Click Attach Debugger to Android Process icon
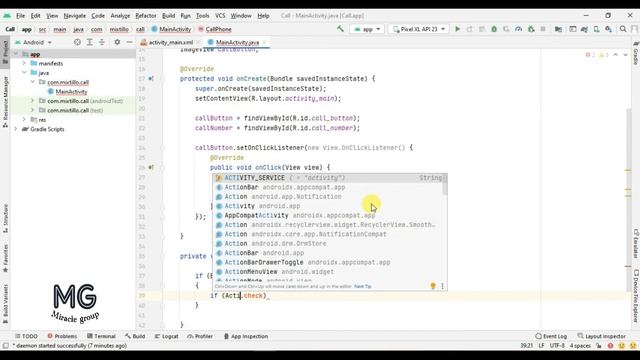This screenshot has width=640, height=360. (531, 29)
